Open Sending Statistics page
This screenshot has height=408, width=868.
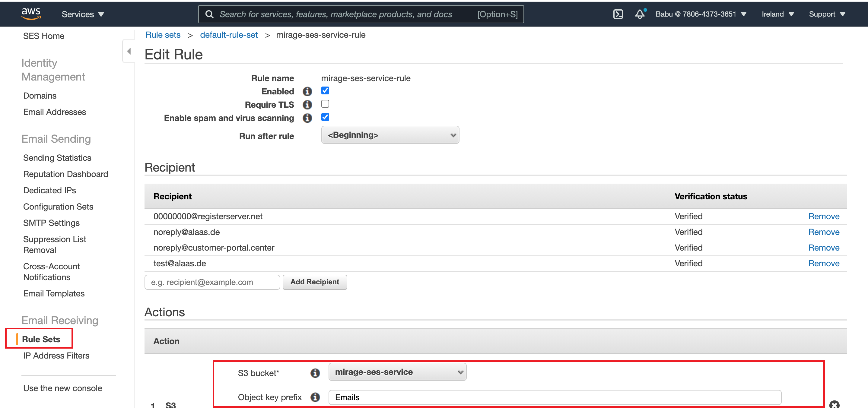pos(57,158)
